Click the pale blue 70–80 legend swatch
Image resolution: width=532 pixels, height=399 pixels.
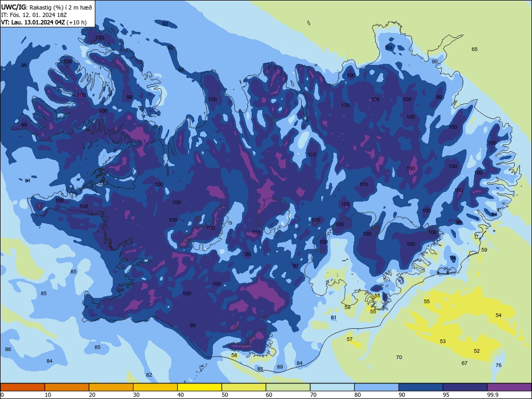click(332, 387)
